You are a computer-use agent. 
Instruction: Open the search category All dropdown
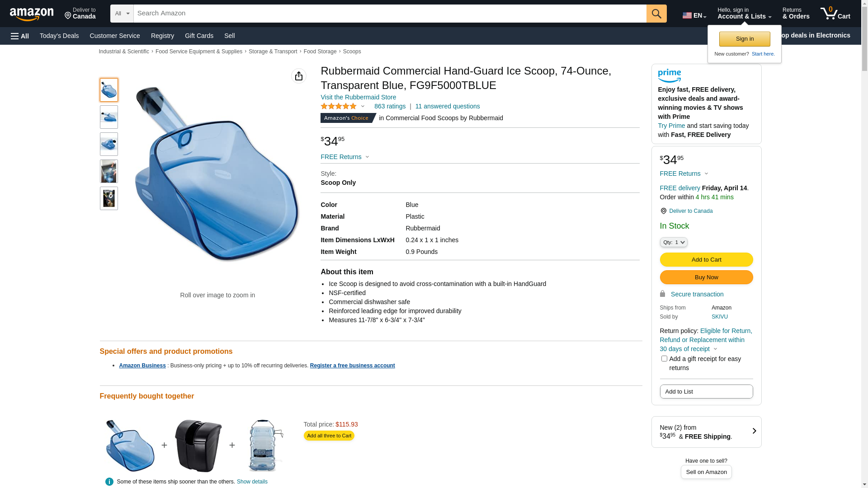(x=122, y=14)
